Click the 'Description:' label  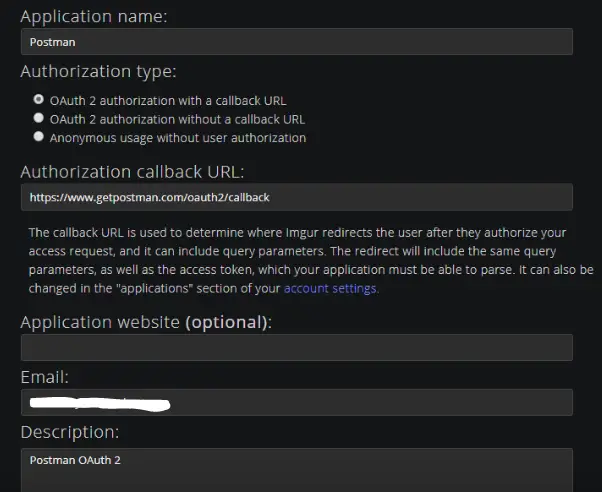[70, 432]
